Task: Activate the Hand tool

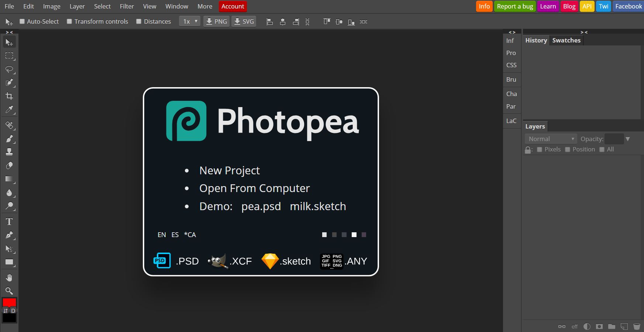Action: (x=9, y=278)
